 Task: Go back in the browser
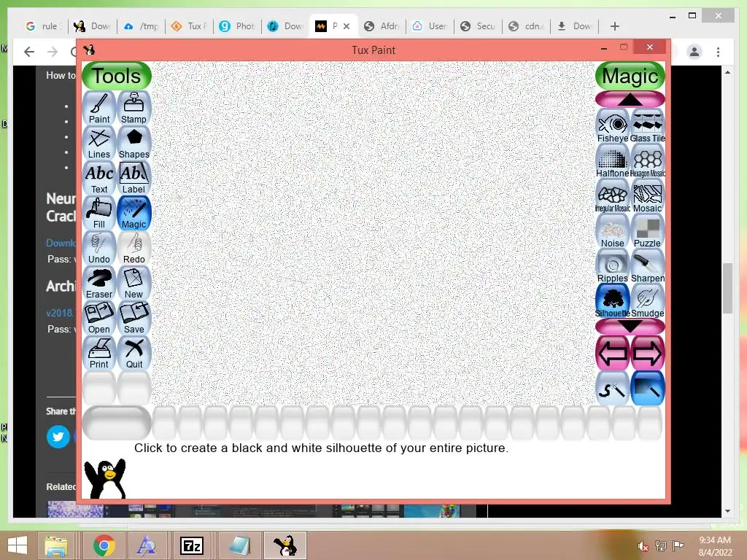click(x=29, y=52)
